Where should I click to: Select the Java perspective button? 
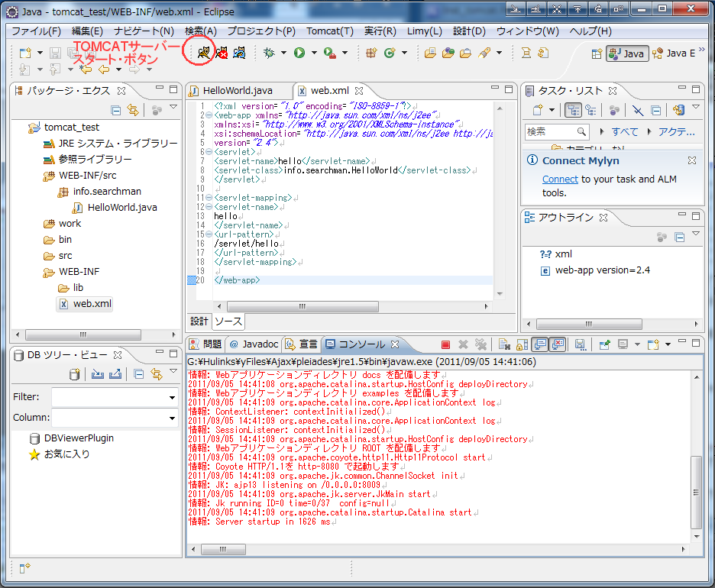[x=627, y=53]
